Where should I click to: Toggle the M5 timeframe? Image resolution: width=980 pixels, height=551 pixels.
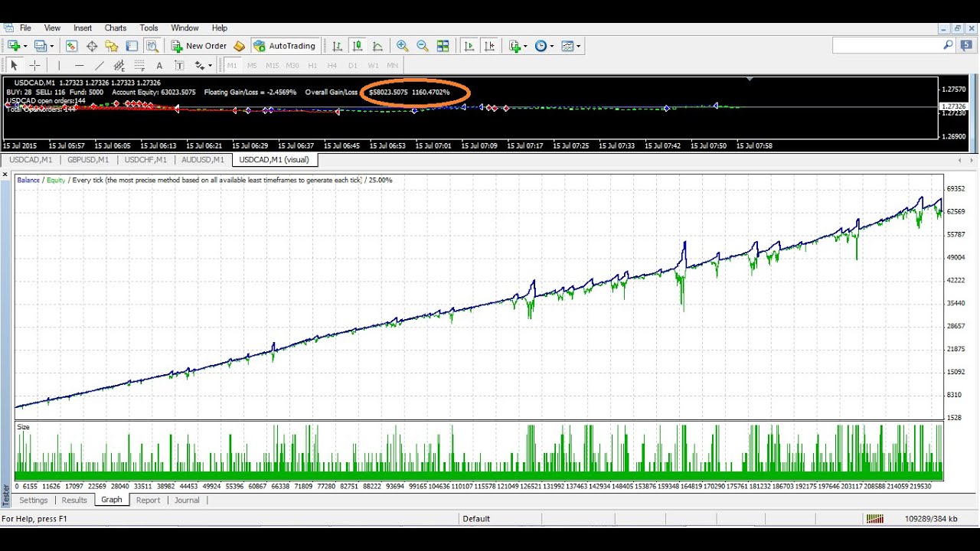[x=252, y=66]
